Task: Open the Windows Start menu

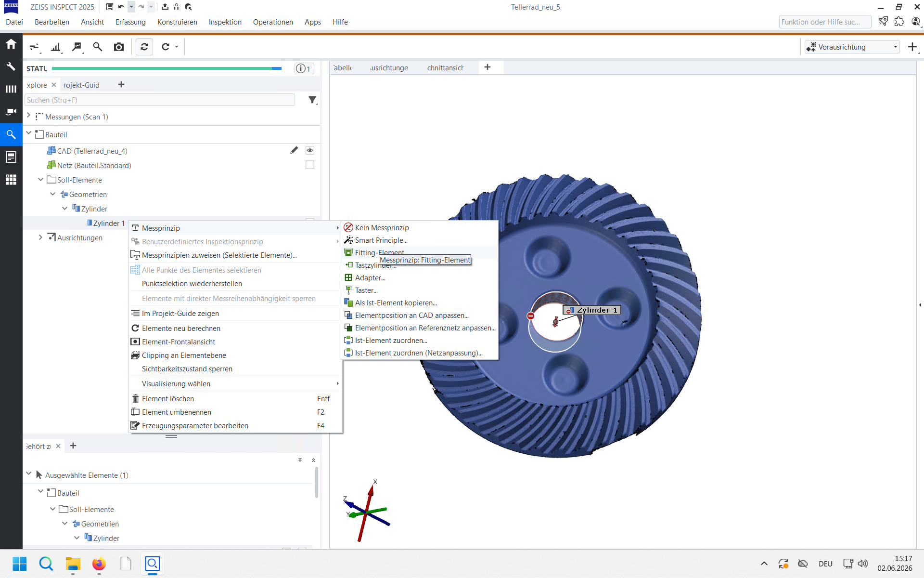Action: [x=20, y=564]
